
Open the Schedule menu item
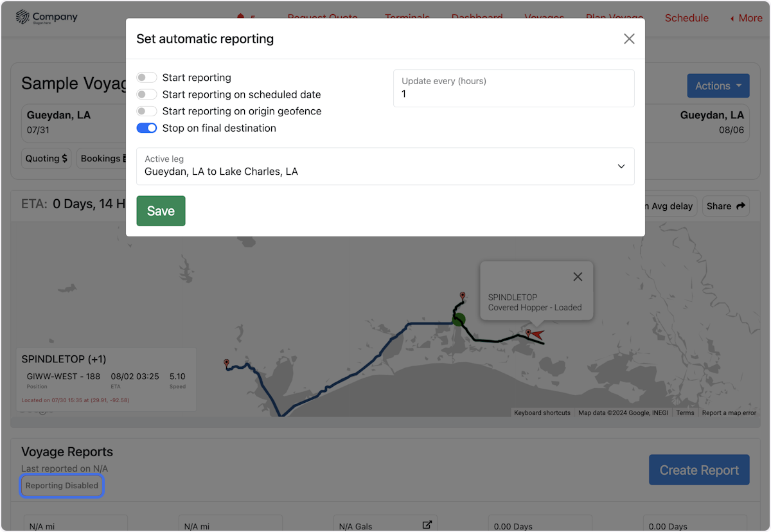[686, 18]
